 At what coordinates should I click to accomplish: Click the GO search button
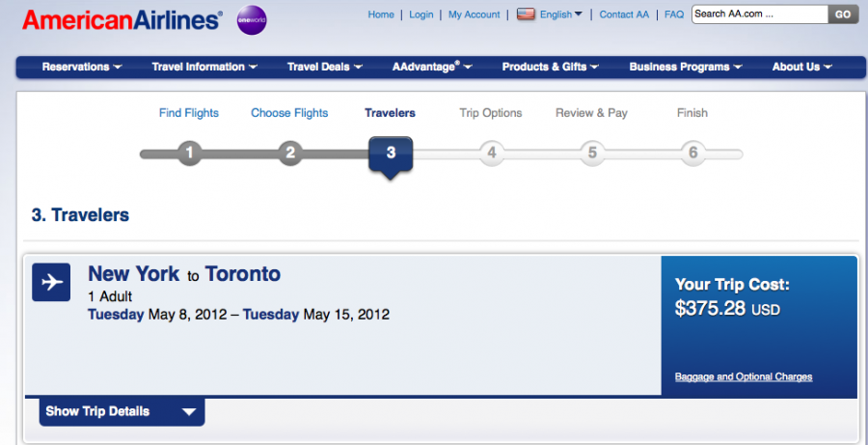point(843,14)
